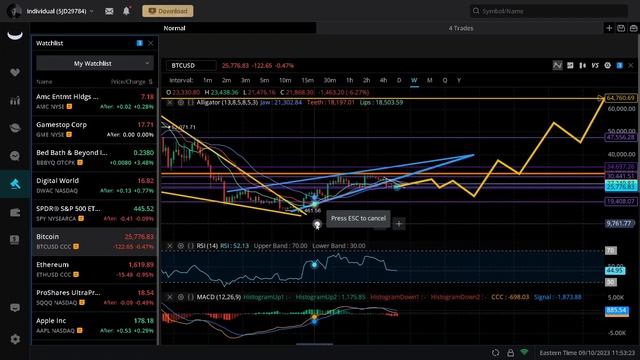
Task: Click the user profile avatar
Action: [x=14, y=11]
